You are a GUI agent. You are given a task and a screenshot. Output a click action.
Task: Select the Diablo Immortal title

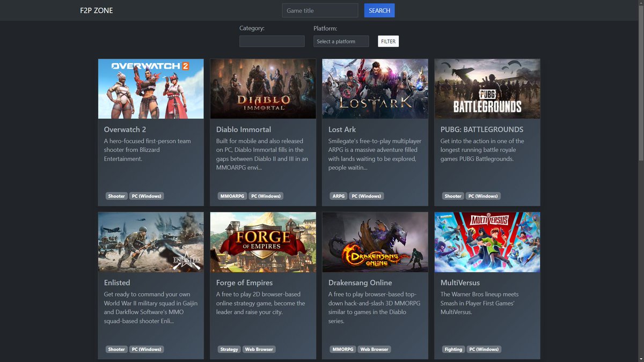[244, 129]
